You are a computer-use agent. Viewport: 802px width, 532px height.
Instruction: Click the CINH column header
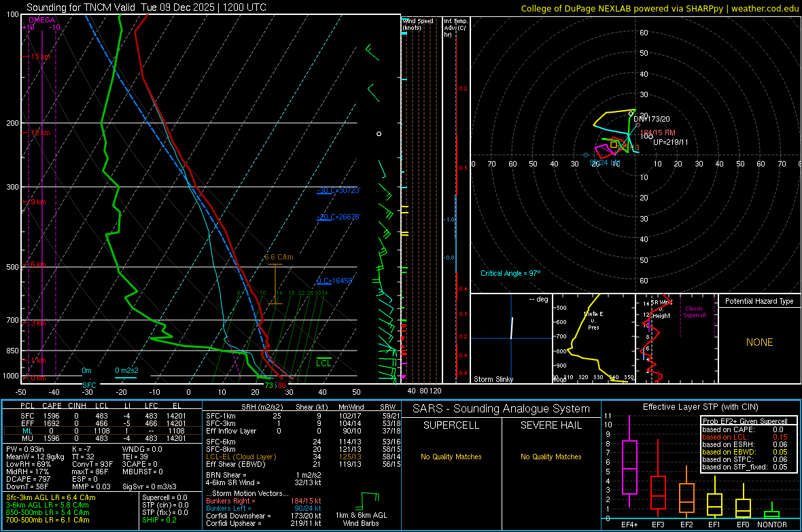point(77,406)
